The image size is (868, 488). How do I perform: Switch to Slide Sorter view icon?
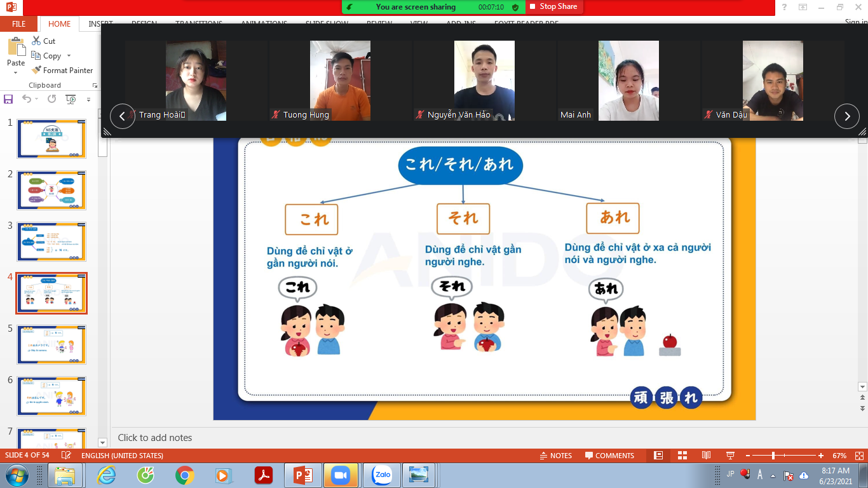[682, 456]
